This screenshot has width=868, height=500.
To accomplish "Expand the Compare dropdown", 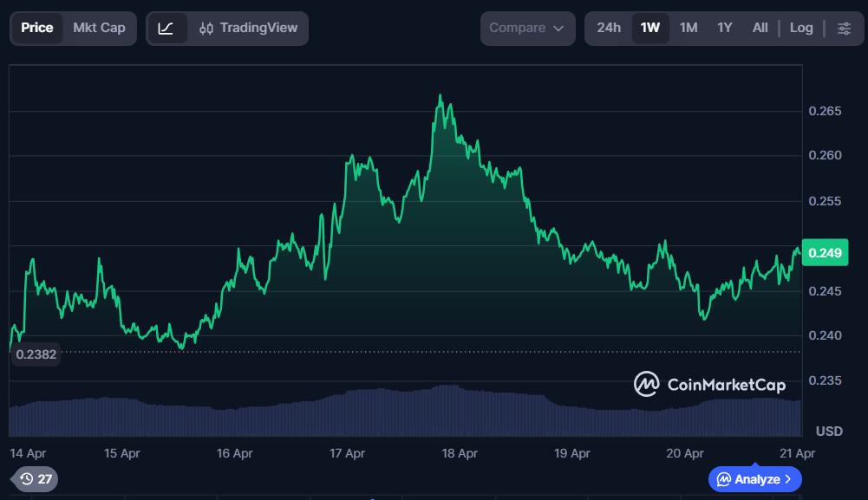I will [x=527, y=28].
